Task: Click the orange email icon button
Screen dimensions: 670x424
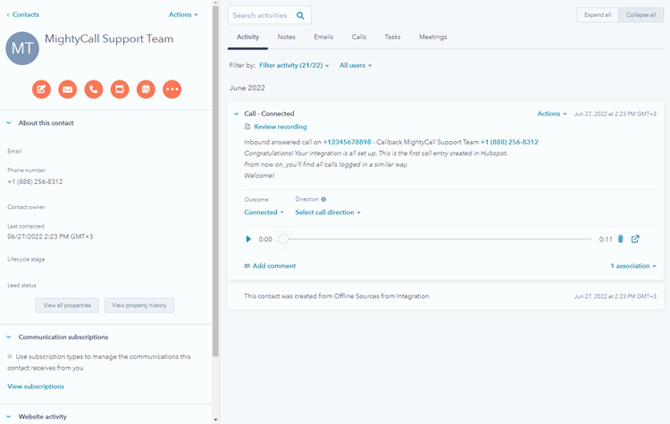Action: (67, 89)
